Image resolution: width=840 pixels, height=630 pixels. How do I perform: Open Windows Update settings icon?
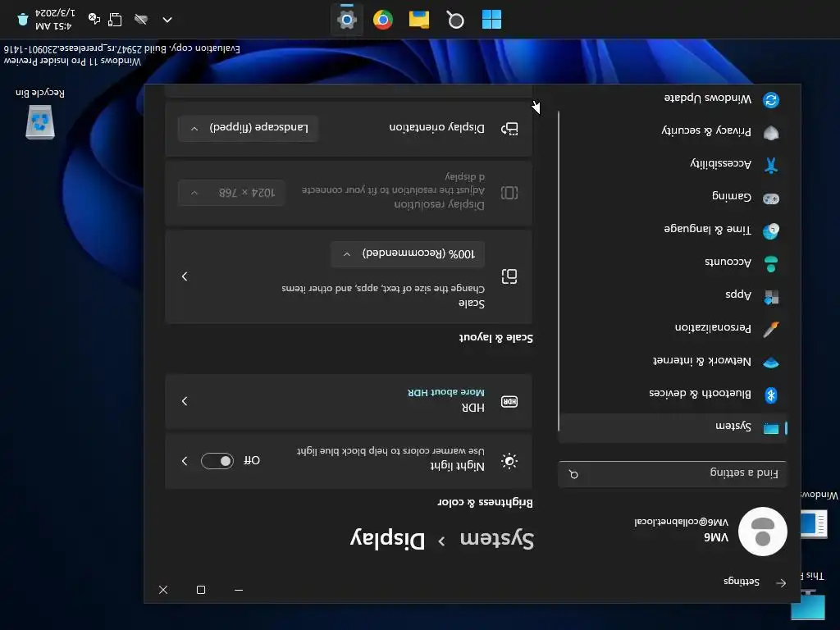click(x=771, y=99)
